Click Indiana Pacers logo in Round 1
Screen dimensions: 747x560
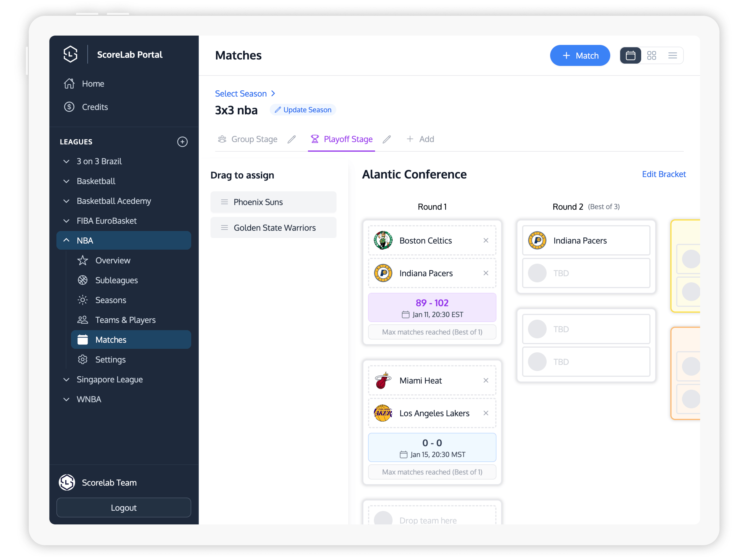point(383,273)
